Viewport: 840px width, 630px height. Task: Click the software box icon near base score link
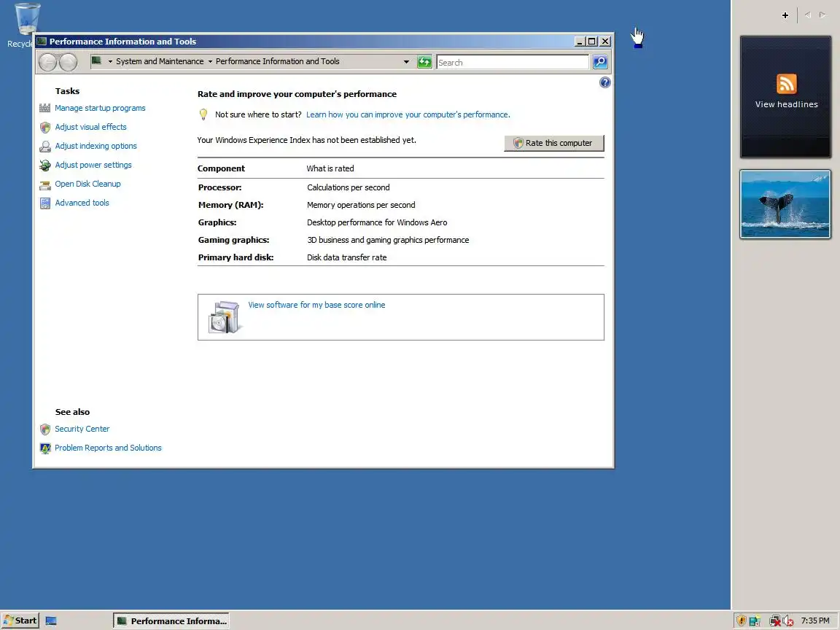224,317
